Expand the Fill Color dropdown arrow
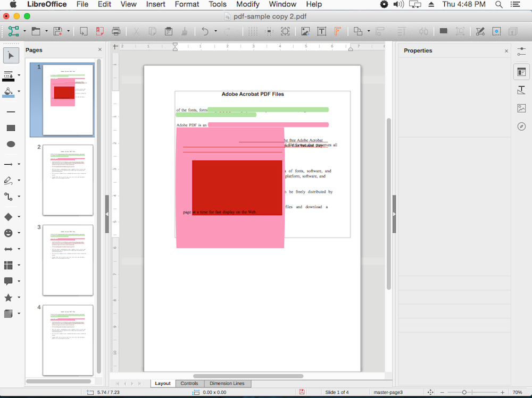532x398 pixels. [x=19, y=91]
